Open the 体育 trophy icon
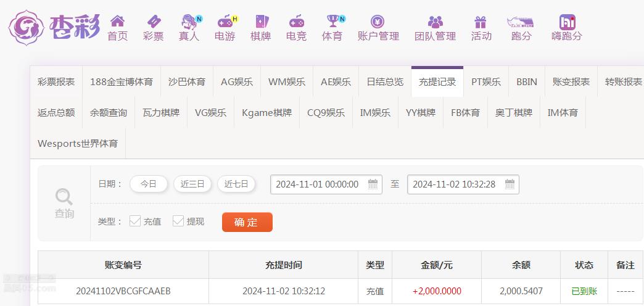The height and width of the screenshot is (306, 644). click(x=332, y=21)
